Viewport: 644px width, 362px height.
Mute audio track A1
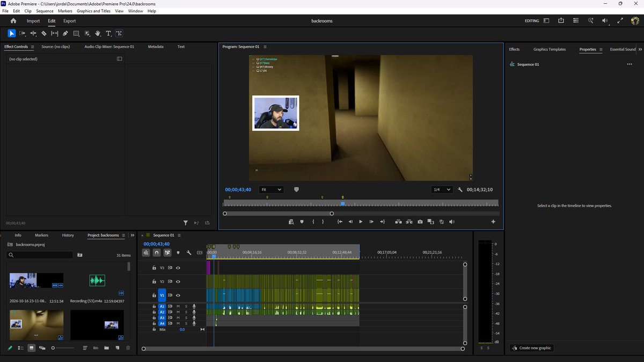178,306
